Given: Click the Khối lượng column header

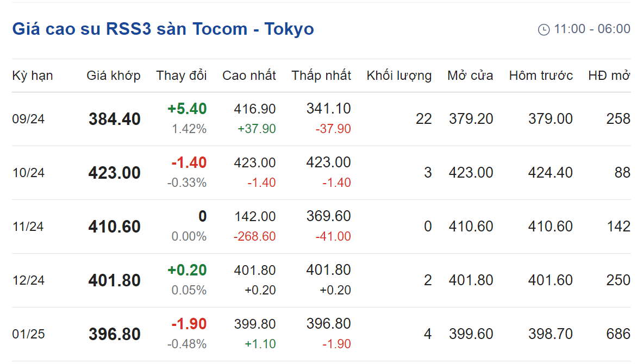Looking at the screenshot, I should coord(399,76).
